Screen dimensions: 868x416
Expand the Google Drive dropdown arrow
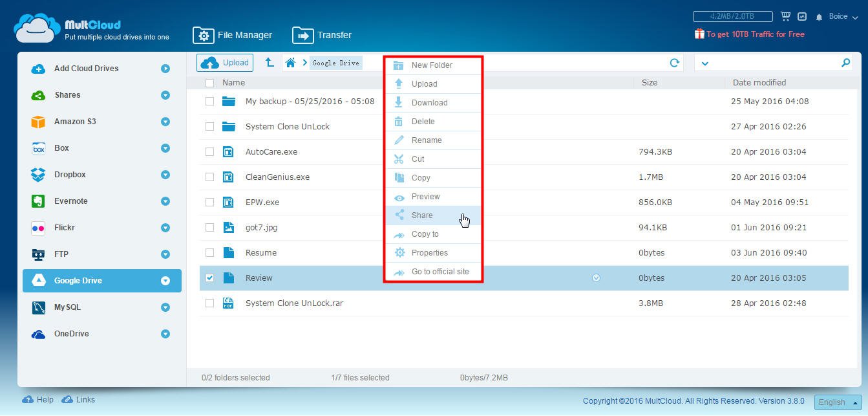(x=165, y=281)
